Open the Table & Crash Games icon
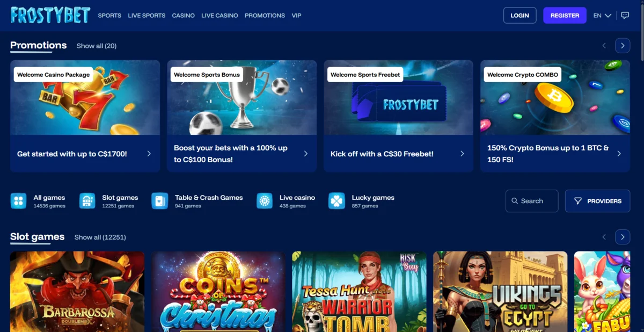Image resolution: width=644 pixels, height=332 pixels. point(160,201)
